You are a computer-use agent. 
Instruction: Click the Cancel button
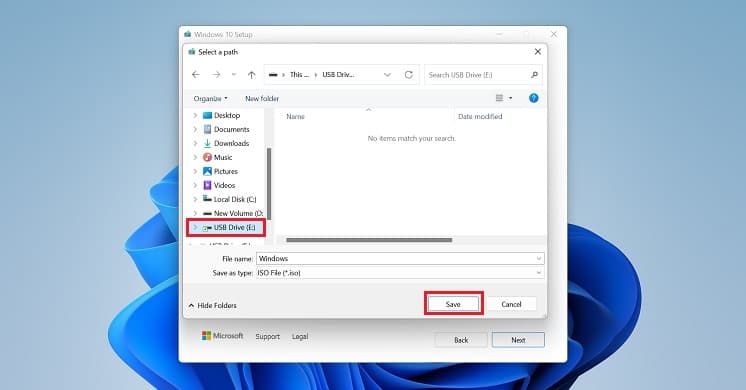click(x=511, y=304)
